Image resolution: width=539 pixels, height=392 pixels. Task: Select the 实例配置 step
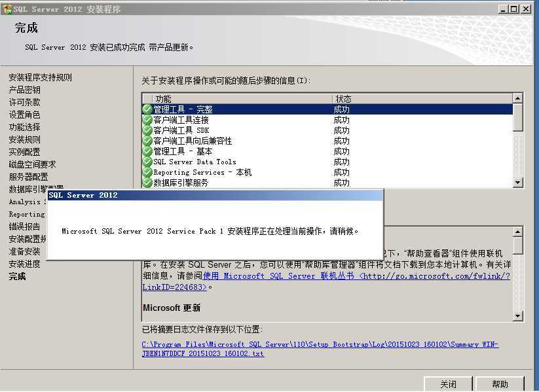(24, 152)
